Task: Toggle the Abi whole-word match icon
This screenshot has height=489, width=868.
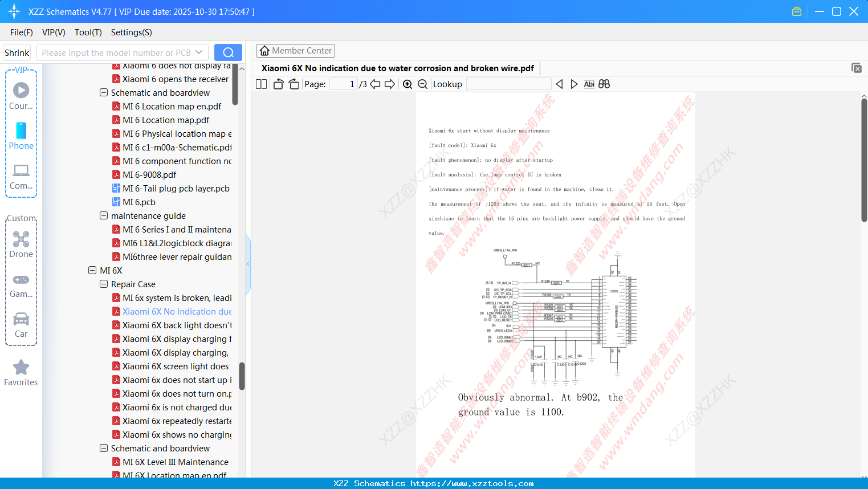Action: coord(589,84)
